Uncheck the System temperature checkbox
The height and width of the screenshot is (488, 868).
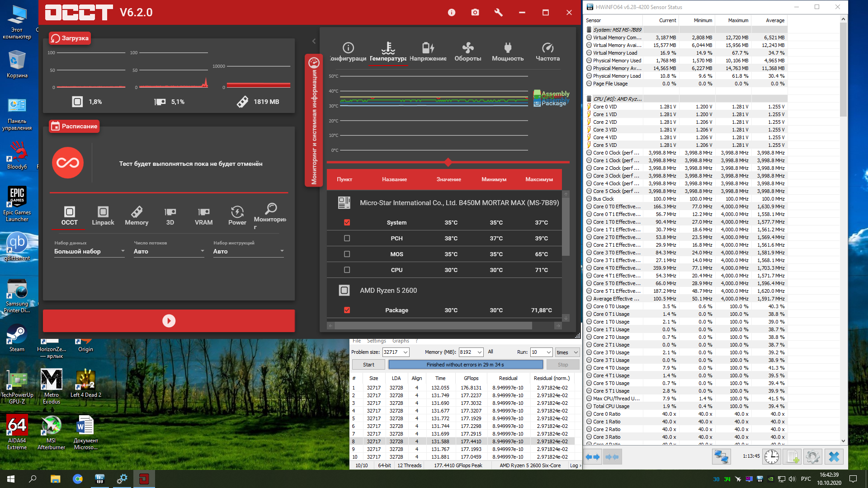coord(347,222)
